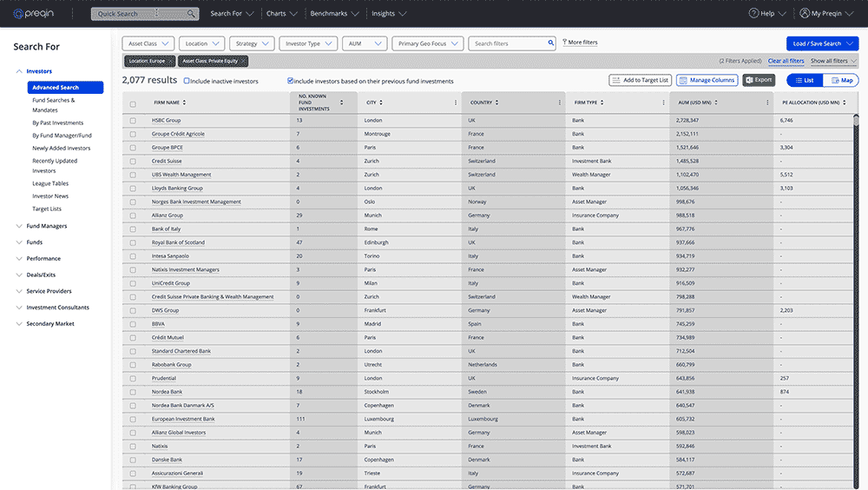Tick the select-all checkbox in table header
Screen dimensions: 868x490
133,104
